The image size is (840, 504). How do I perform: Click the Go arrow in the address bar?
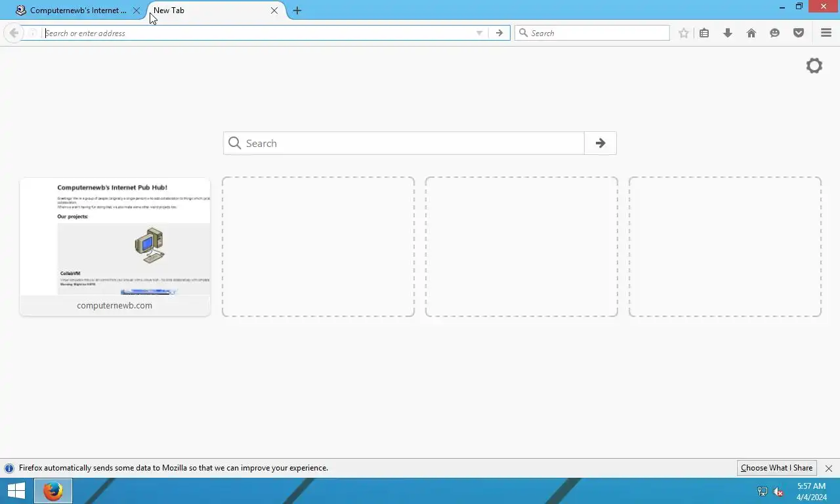pyautogui.click(x=499, y=33)
